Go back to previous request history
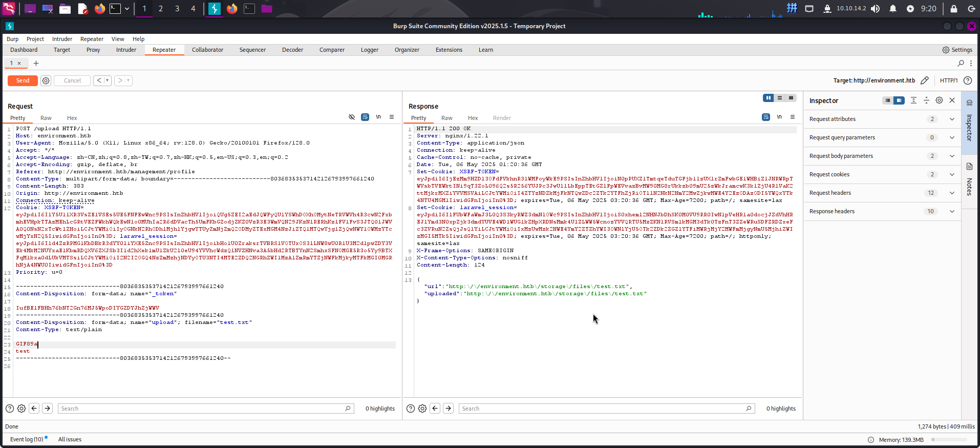The width and height of the screenshot is (980, 448). 99,80
